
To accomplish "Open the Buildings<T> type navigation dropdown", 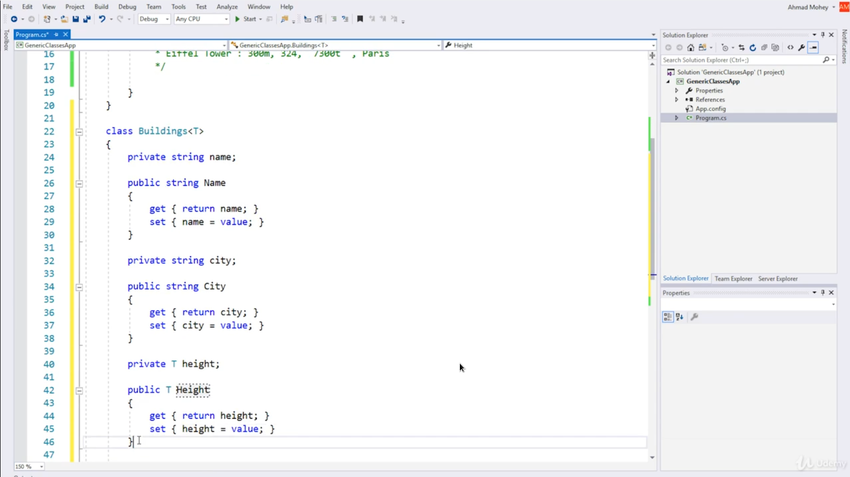I will point(336,46).
